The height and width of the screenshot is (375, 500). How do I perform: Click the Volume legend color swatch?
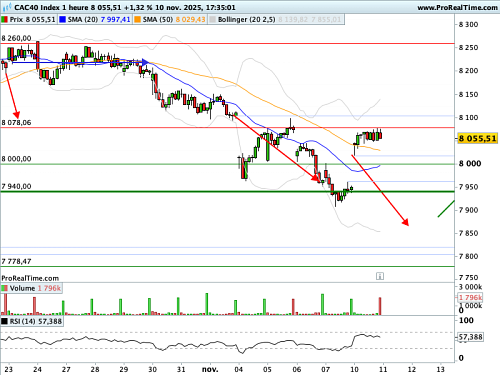click(5, 288)
